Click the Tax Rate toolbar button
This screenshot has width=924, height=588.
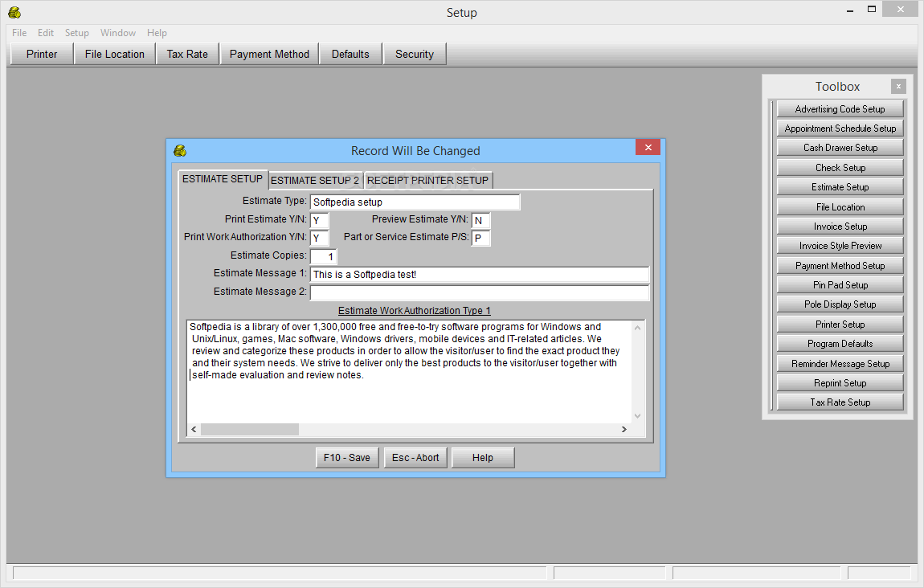tap(187, 54)
